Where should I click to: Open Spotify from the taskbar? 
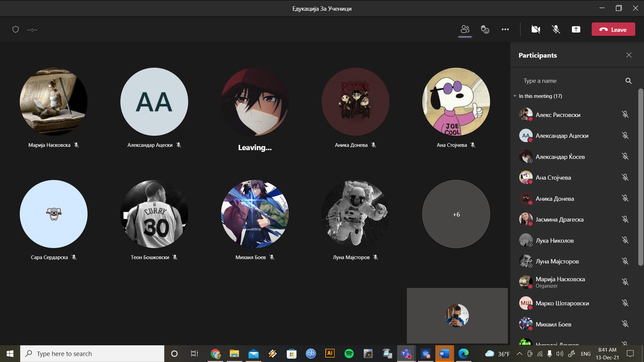[x=349, y=354]
